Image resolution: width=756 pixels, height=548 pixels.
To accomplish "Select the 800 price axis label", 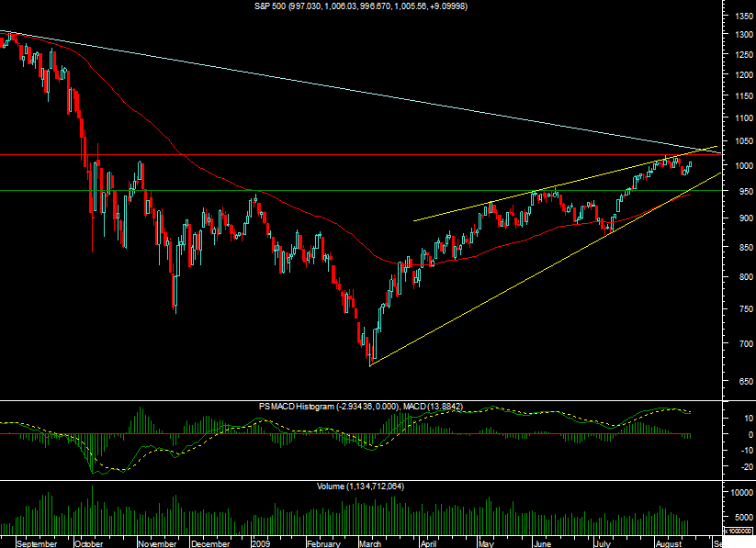I will pos(746,277).
